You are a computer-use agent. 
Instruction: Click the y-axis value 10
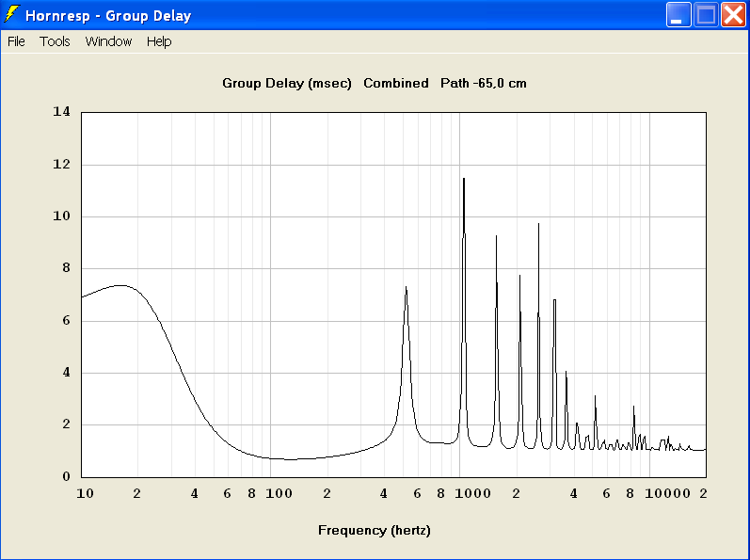point(62,216)
